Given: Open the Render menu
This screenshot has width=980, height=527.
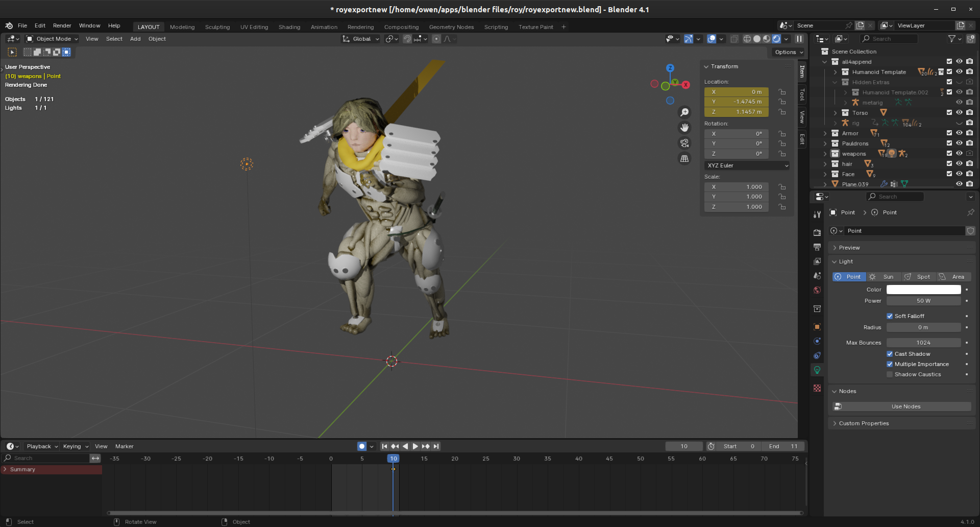Looking at the screenshot, I should [62, 26].
